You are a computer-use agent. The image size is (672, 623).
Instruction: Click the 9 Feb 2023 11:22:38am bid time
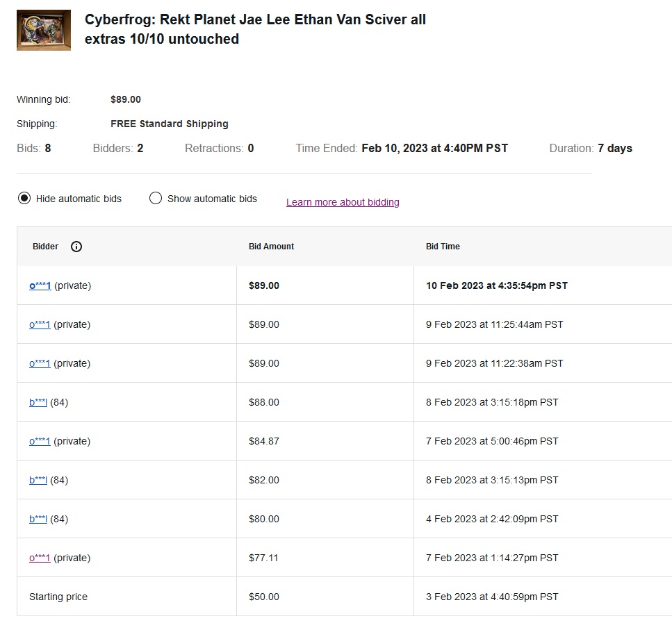coord(495,363)
